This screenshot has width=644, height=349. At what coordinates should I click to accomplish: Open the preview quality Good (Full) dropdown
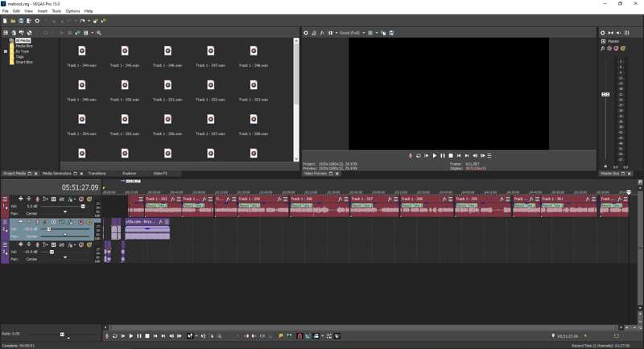[x=351, y=33]
